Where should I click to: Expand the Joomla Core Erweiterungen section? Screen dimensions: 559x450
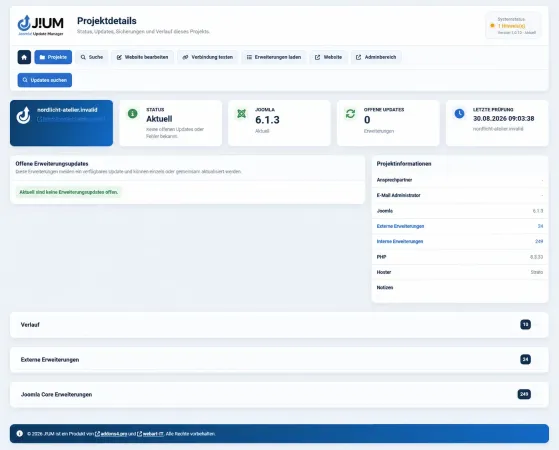click(279, 394)
